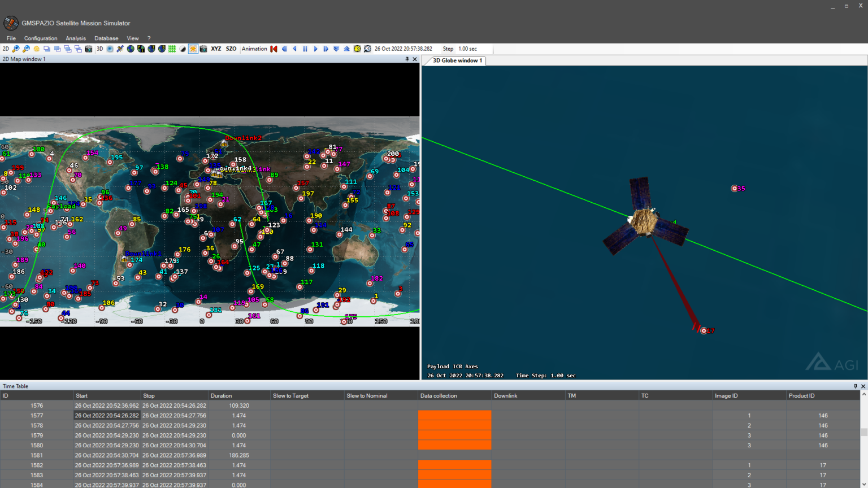The width and height of the screenshot is (868, 488).
Task: Open the Analysis menu
Action: (75, 38)
